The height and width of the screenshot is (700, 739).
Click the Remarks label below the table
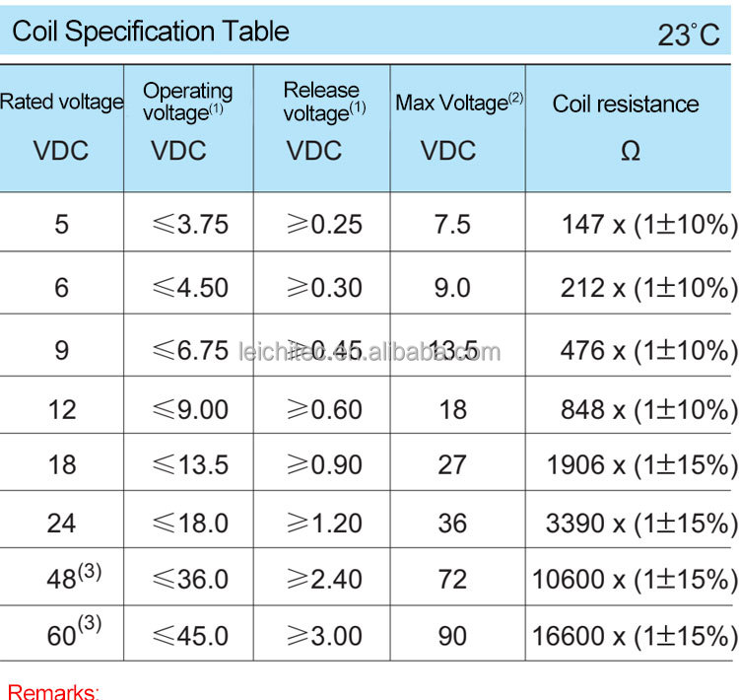53,690
